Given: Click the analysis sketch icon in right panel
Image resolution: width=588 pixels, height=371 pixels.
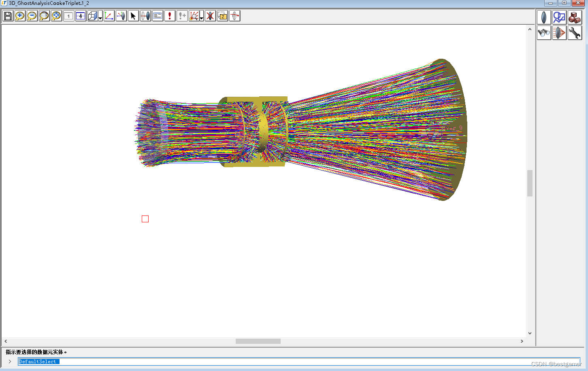Looking at the screenshot, I should pos(559,17).
